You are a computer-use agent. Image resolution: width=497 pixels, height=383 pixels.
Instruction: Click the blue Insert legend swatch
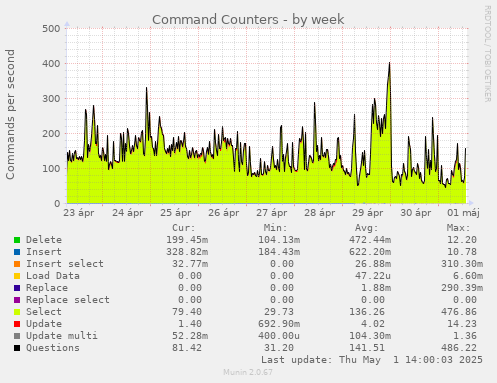point(17,252)
